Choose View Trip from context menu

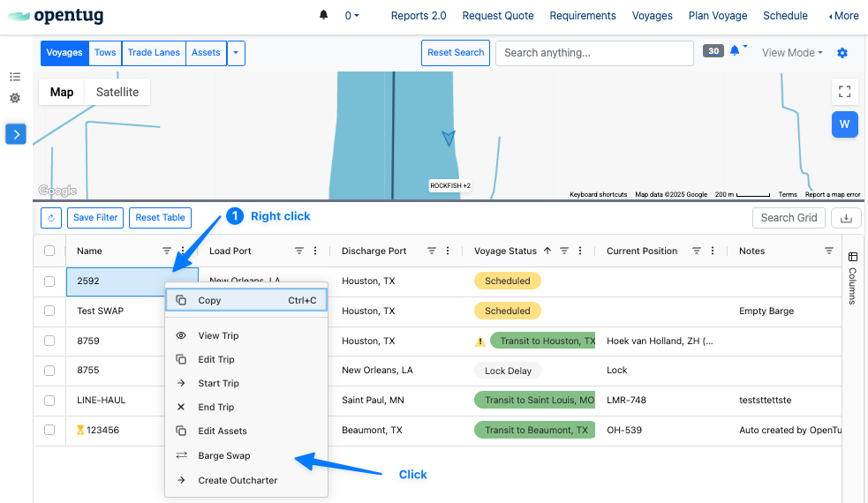click(246, 335)
